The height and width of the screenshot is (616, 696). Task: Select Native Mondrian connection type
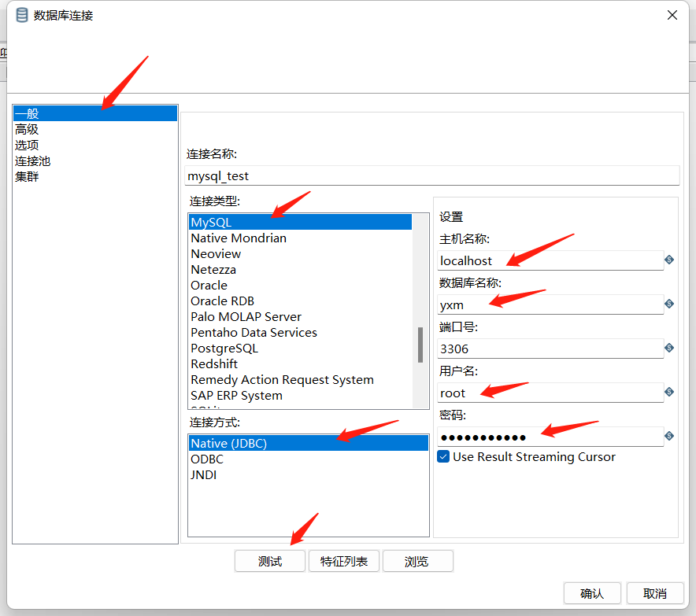pyautogui.click(x=301, y=238)
